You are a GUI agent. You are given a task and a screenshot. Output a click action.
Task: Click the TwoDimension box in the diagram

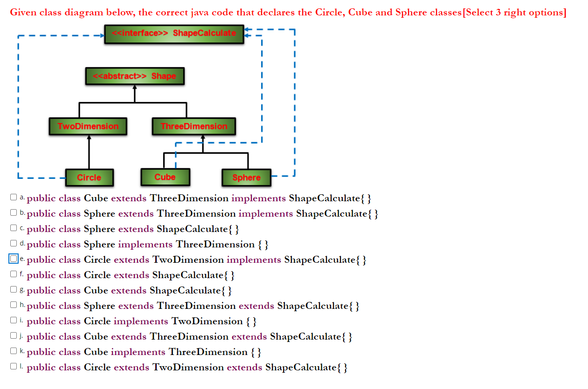click(88, 126)
